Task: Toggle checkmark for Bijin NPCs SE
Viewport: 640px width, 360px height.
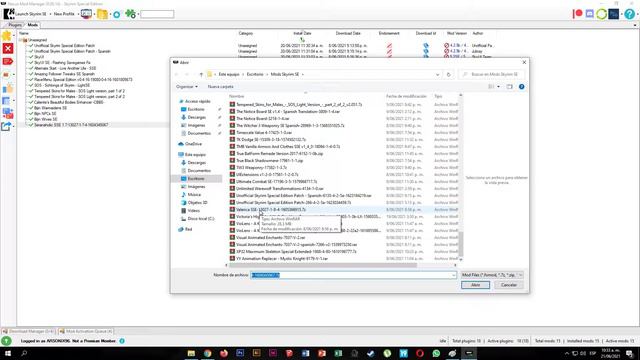Action: click(31, 114)
